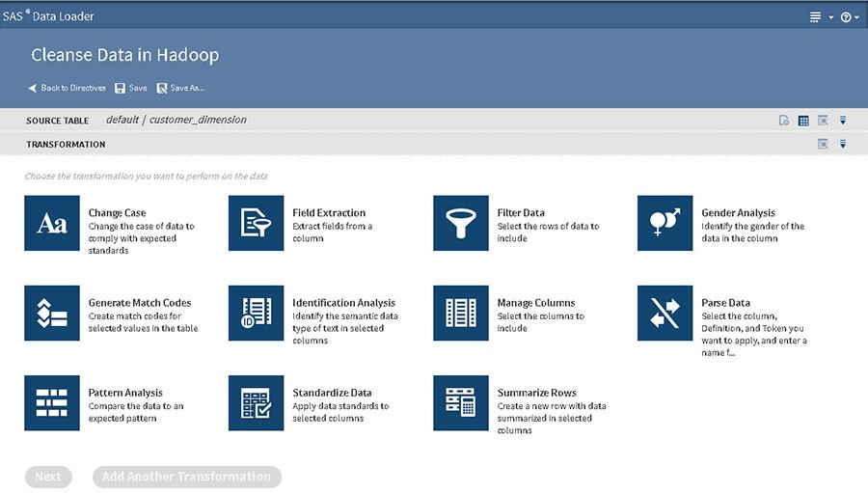Image resolution: width=868 pixels, height=493 pixels.
Task: Click 'Select the rows of data to include' text
Action: tap(548, 233)
